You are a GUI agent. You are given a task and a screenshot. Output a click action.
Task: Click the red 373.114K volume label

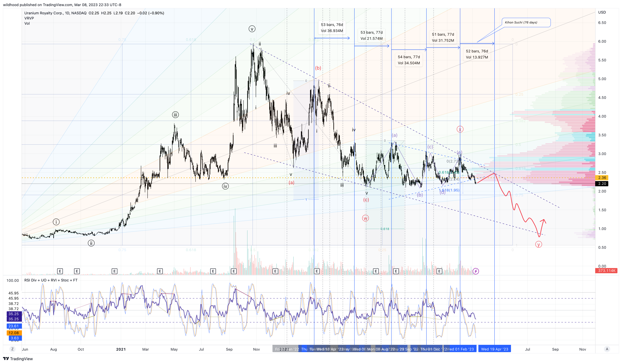pyautogui.click(x=606, y=271)
